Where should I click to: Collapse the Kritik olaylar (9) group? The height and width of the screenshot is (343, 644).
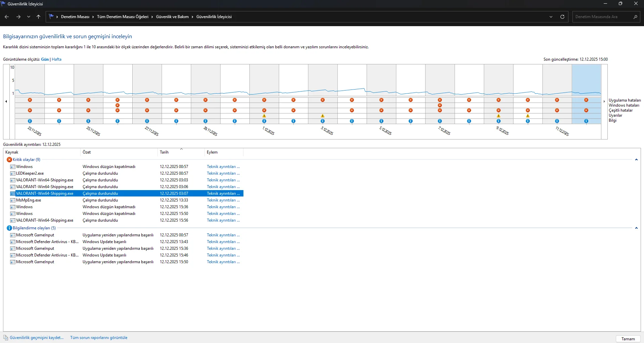coord(636,160)
